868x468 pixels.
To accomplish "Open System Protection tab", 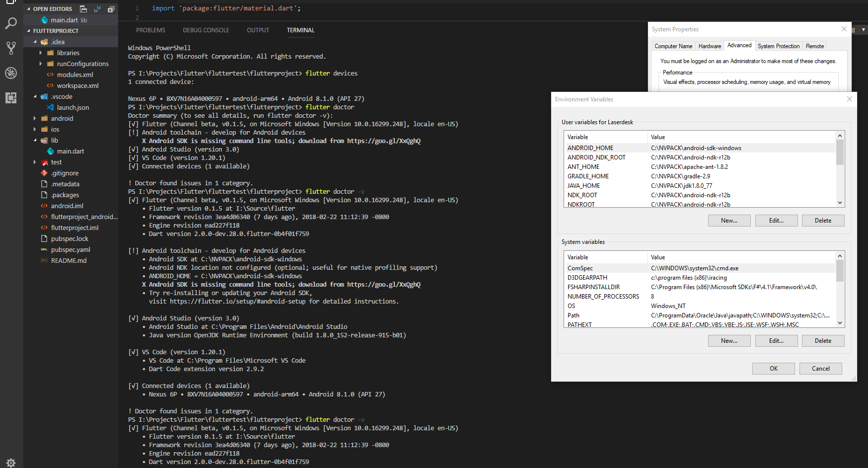I will click(779, 46).
